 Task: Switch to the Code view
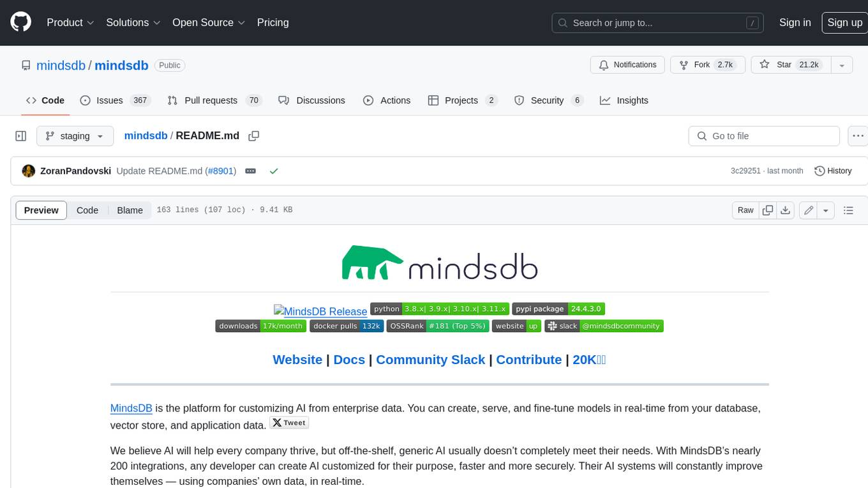tap(87, 210)
